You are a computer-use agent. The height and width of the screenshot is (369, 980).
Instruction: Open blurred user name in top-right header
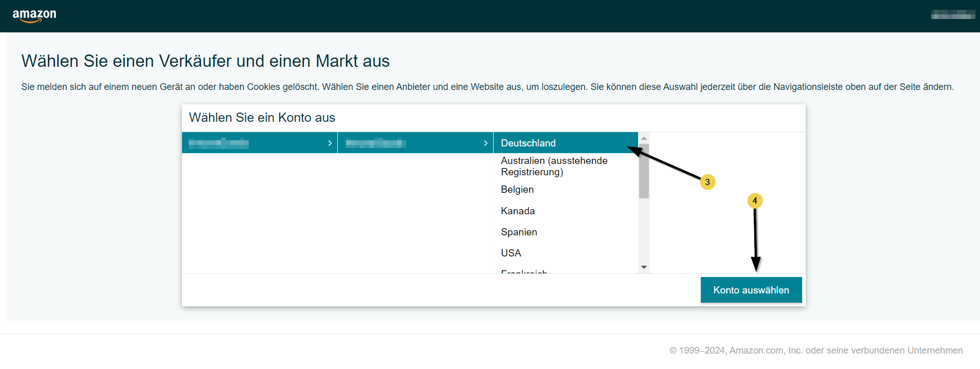coord(952,15)
